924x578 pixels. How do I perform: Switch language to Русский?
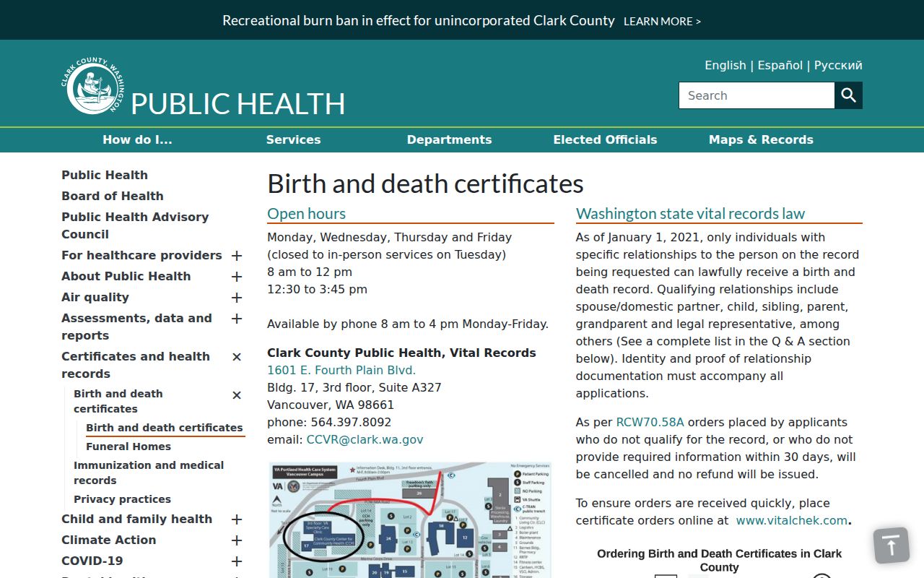click(838, 65)
